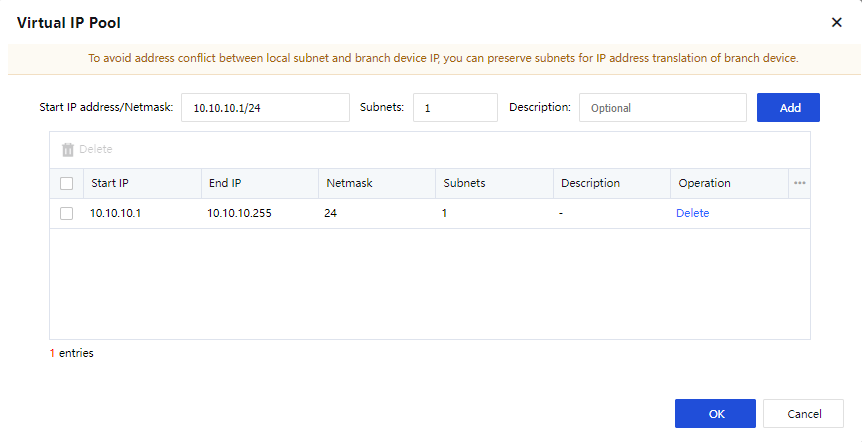Select the 10.10.10.255 End IP cell
The width and height of the screenshot is (862, 442).
click(239, 213)
